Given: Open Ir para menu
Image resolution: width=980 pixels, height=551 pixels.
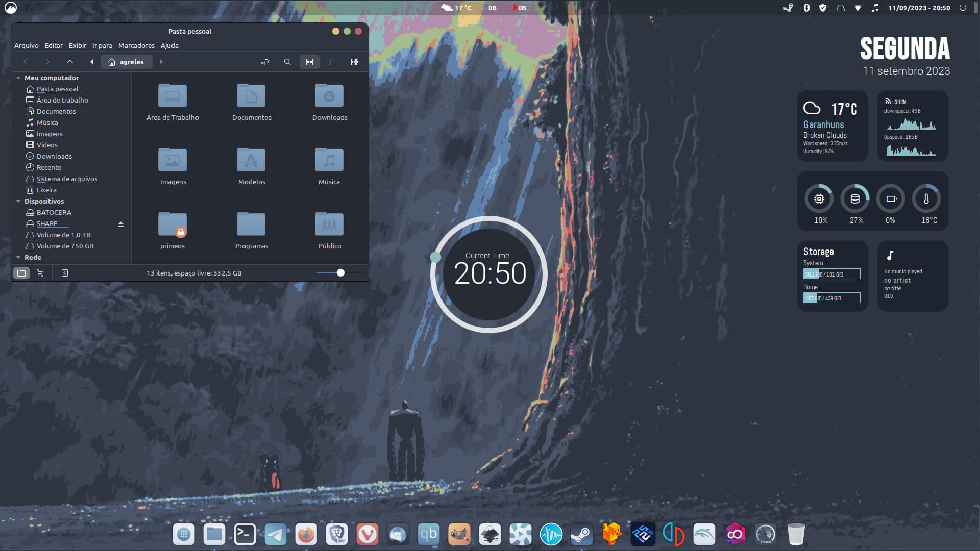Looking at the screenshot, I should coord(102,45).
